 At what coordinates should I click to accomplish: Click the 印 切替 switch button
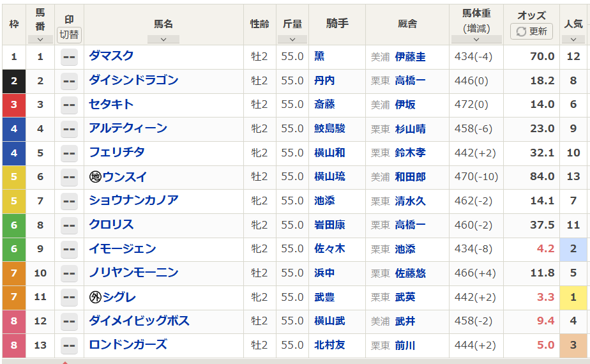[x=69, y=34]
